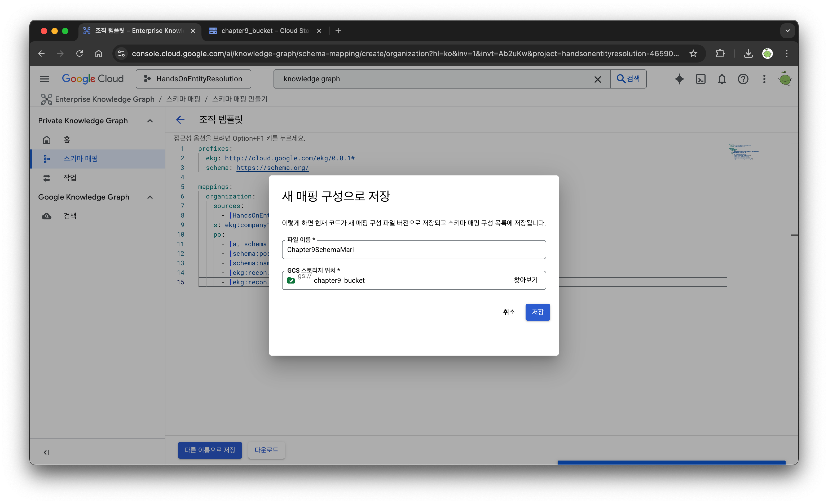This screenshot has height=504, width=828.
Task: Open the HandsOnEntityResolution project selector
Action: click(x=193, y=79)
